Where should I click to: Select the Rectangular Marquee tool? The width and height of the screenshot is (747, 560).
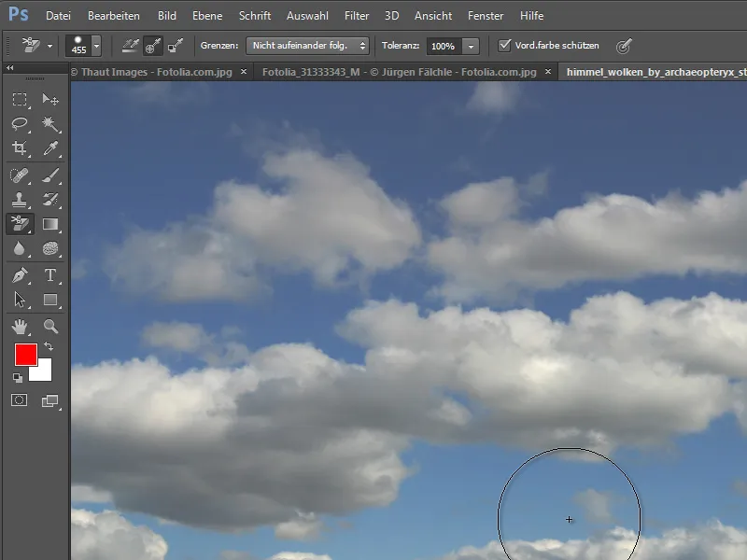(x=20, y=99)
